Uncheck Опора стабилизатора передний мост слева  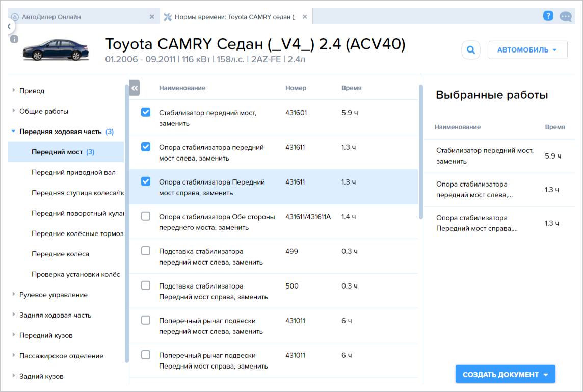point(146,146)
